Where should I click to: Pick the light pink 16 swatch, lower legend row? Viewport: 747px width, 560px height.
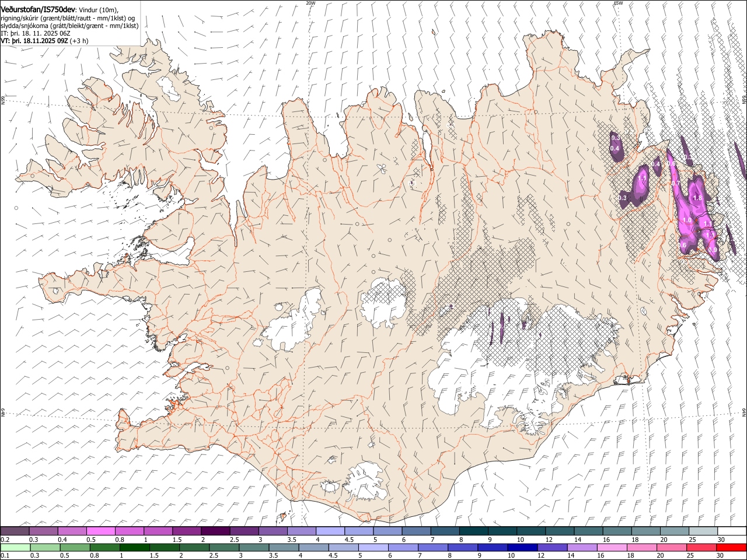pyautogui.click(x=611, y=548)
